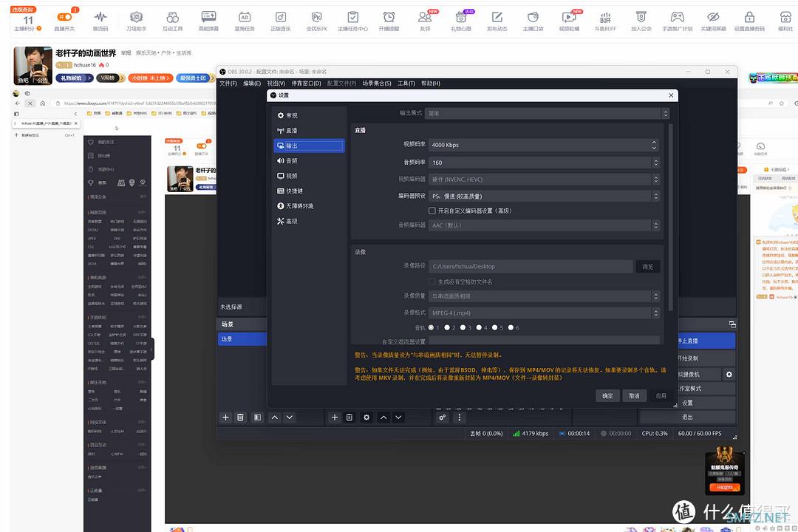Adjust the 视频码率 4000 Kbps stepper
This screenshot has height=532, width=798.
[x=654, y=145]
